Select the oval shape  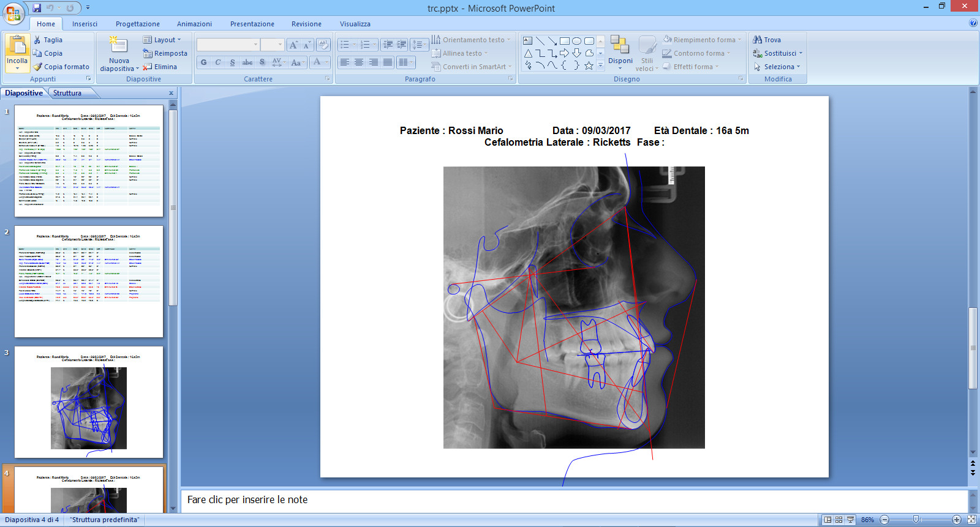[577, 41]
